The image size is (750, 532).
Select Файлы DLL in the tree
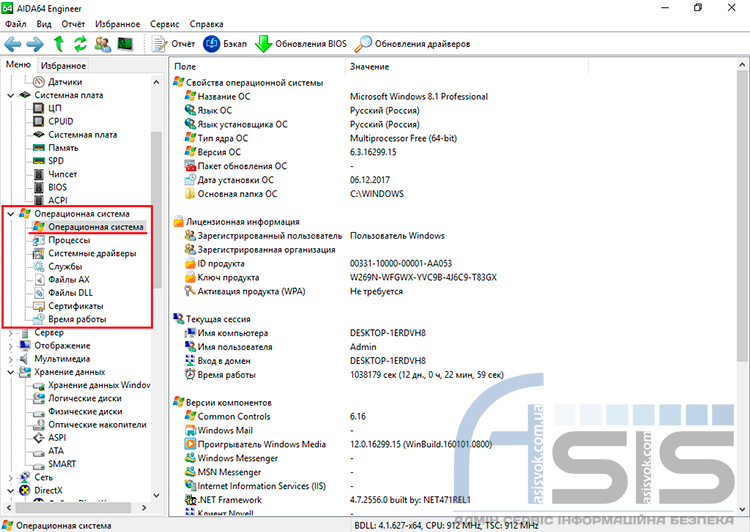[70, 293]
